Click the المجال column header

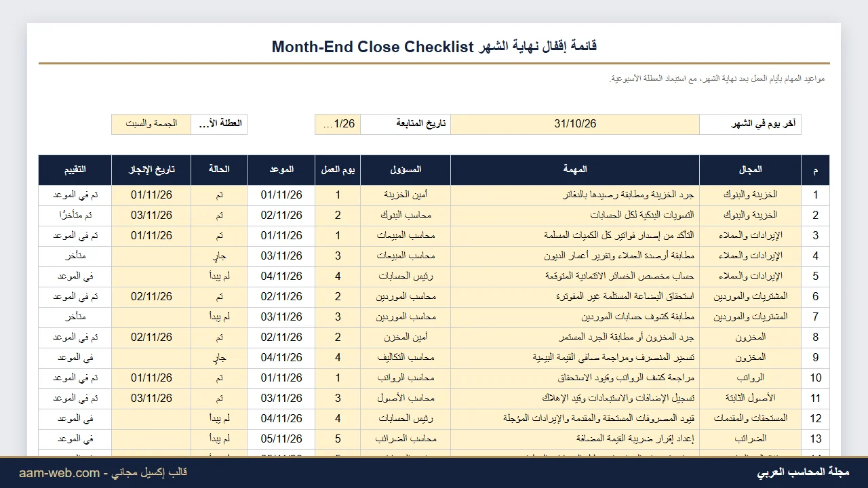750,170
